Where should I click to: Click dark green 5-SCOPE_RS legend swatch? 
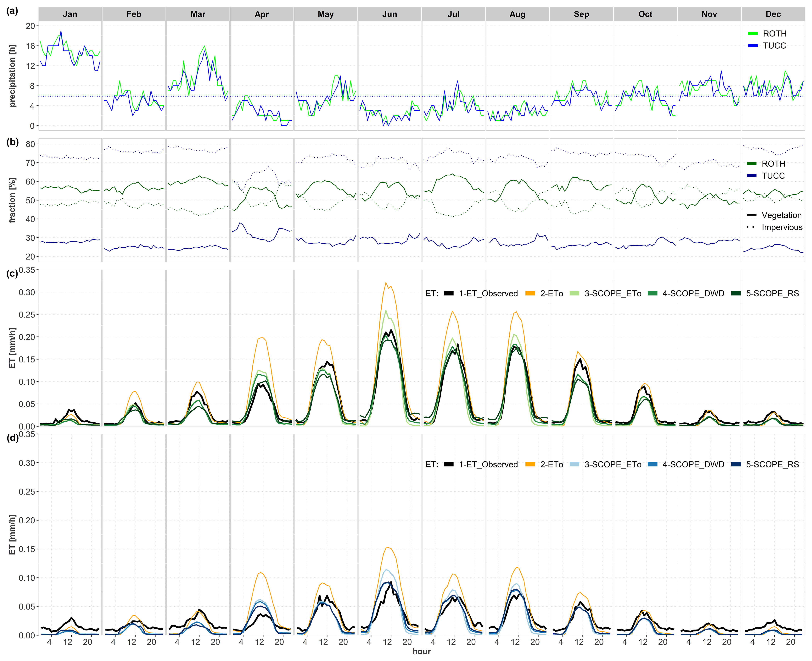click(736, 293)
